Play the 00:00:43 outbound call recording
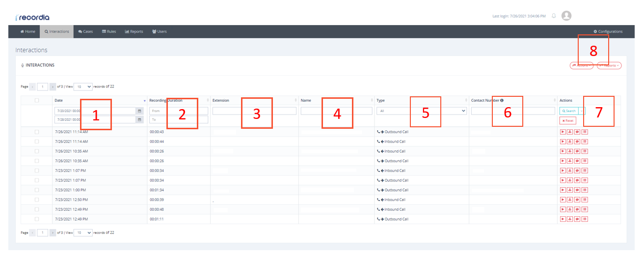The width and height of the screenshot is (644, 259). (563, 132)
